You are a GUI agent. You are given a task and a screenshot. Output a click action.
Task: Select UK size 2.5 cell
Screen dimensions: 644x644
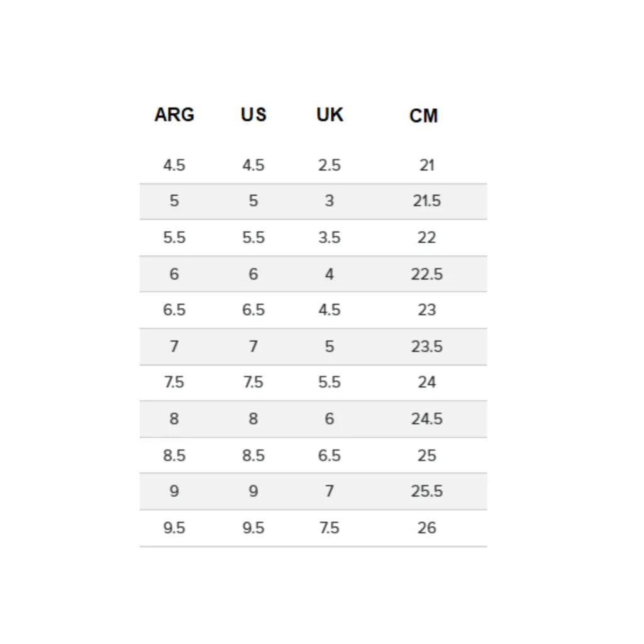(x=330, y=165)
